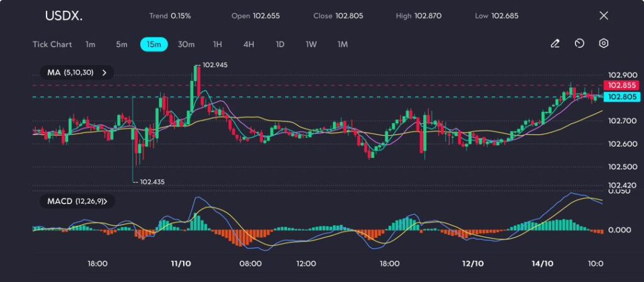Close the USDX chart with the X
The width and height of the screenshot is (644, 282).
point(604,16)
